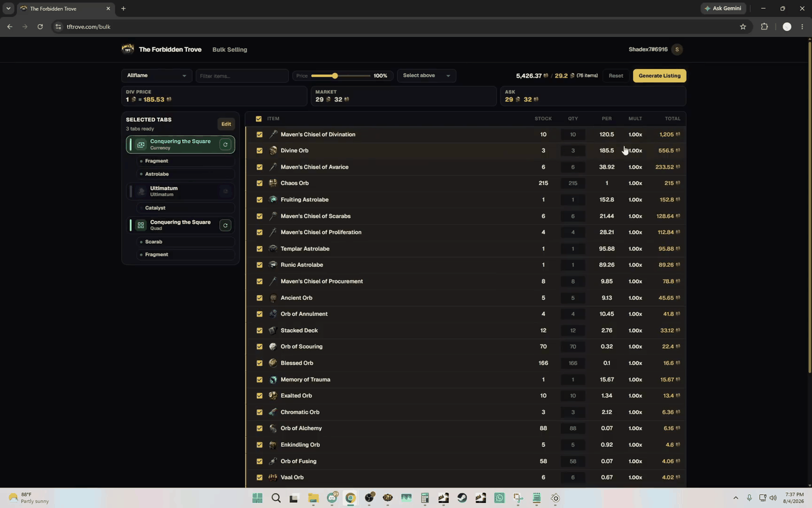This screenshot has height=508, width=812.
Task: Reload the page in Chrome
Action: (x=40, y=27)
